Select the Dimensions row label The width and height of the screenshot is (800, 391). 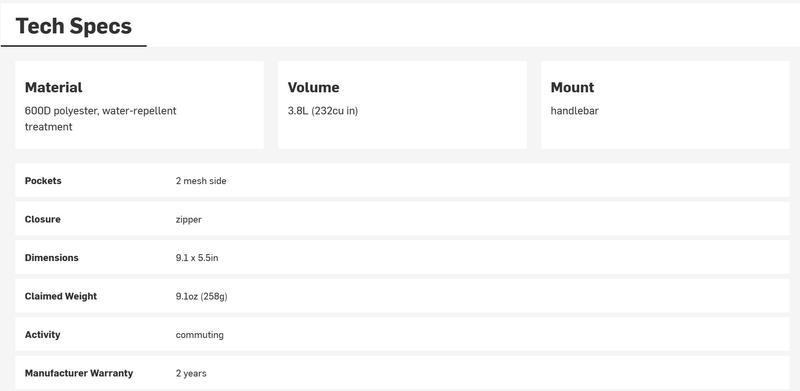(x=52, y=258)
